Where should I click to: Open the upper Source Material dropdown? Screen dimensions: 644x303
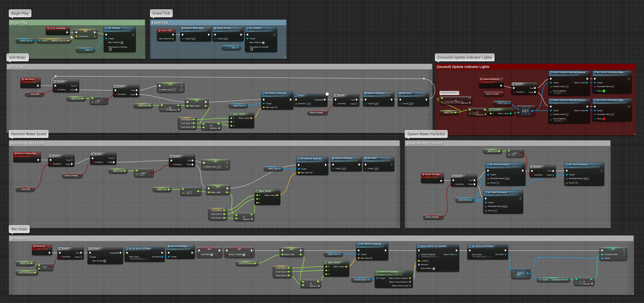pyautogui.click(x=558, y=93)
